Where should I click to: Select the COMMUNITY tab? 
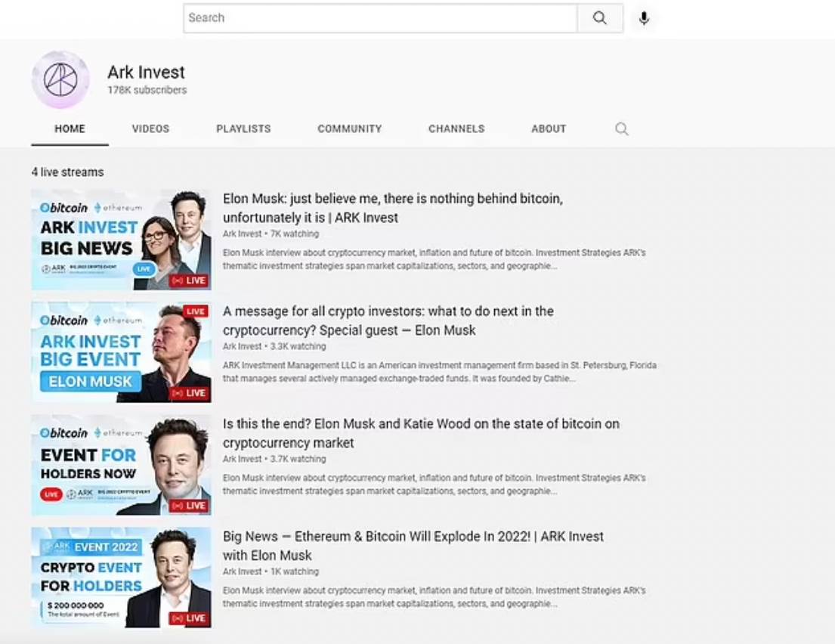(x=349, y=128)
